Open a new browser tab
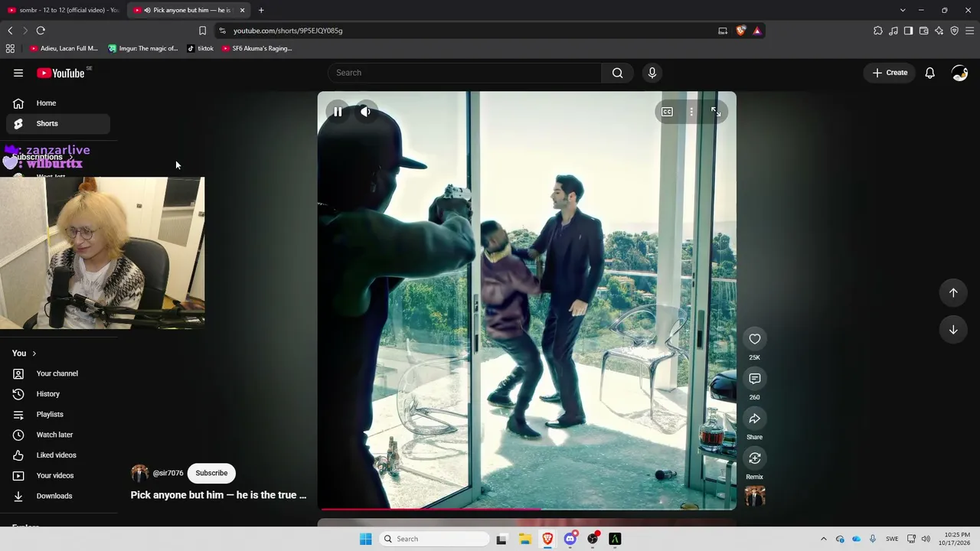 (x=261, y=10)
